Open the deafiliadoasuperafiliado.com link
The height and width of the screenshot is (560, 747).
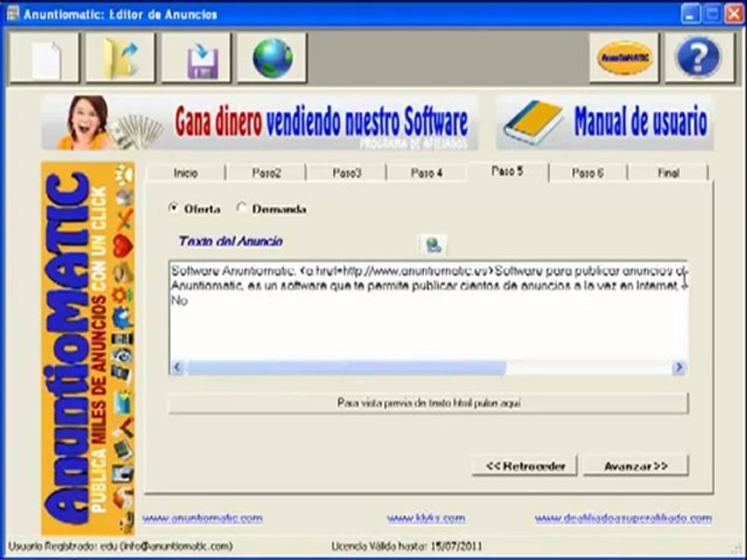[x=623, y=518]
